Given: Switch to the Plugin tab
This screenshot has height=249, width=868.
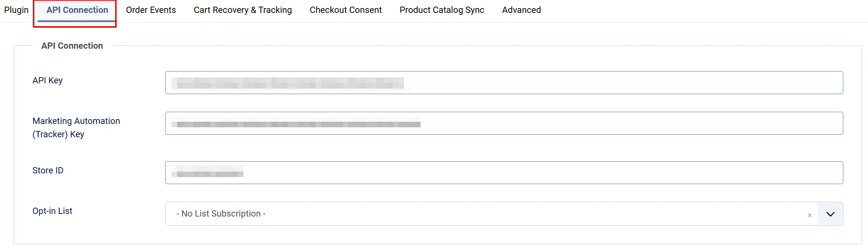Looking at the screenshot, I should click(x=16, y=10).
